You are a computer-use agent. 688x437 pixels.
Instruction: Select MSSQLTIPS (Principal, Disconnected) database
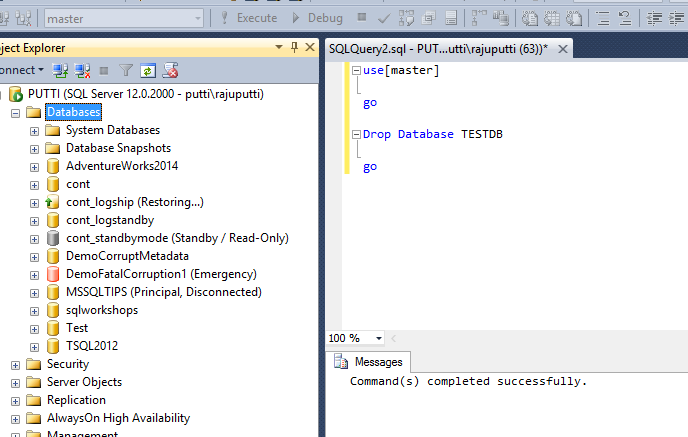click(x=164, y=292)
